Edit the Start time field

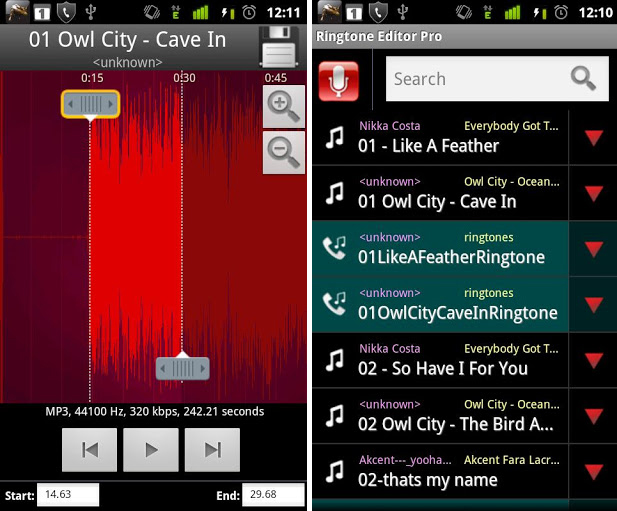point(68,494)
